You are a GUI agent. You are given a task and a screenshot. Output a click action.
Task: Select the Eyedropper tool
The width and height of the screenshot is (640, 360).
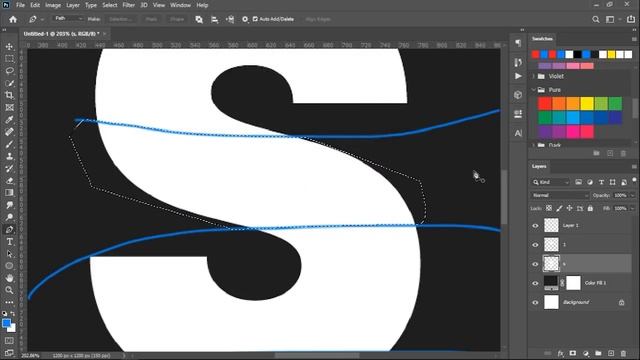[x=9, y=120]
